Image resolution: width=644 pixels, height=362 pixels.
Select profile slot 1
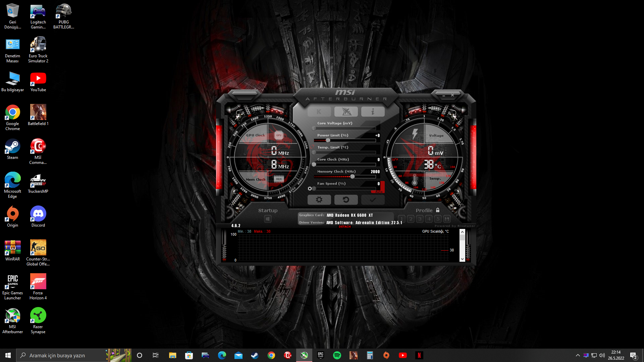402,219
